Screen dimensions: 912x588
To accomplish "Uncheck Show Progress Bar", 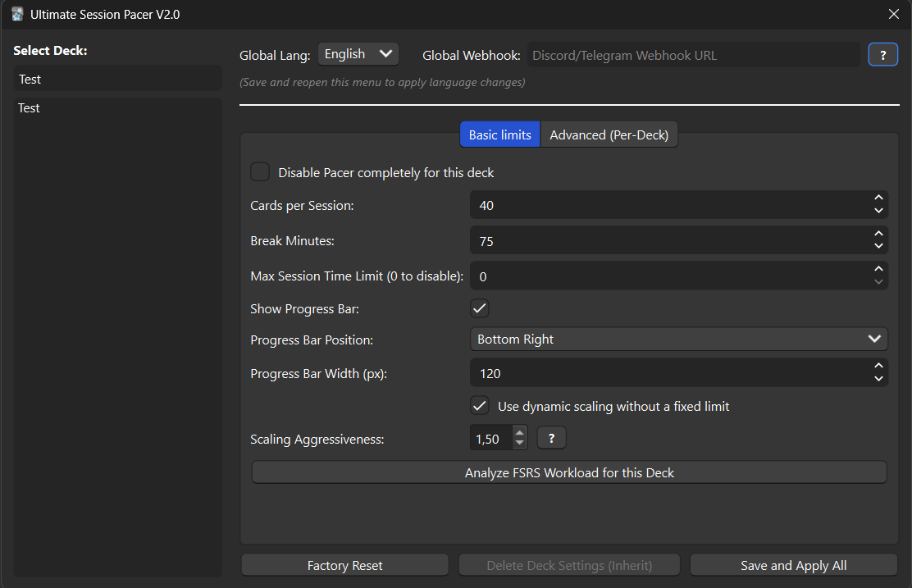I will 480,308.
